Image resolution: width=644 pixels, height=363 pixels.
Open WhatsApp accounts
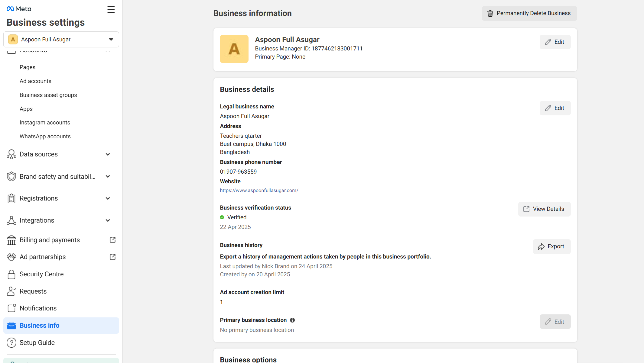[x=45, y=137]
